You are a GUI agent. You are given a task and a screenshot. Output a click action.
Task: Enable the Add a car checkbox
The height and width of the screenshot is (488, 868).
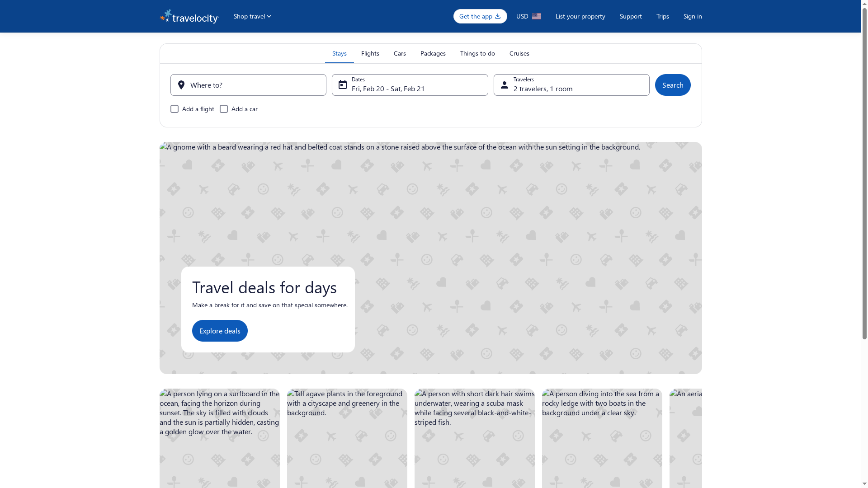[x=224, y=109]
